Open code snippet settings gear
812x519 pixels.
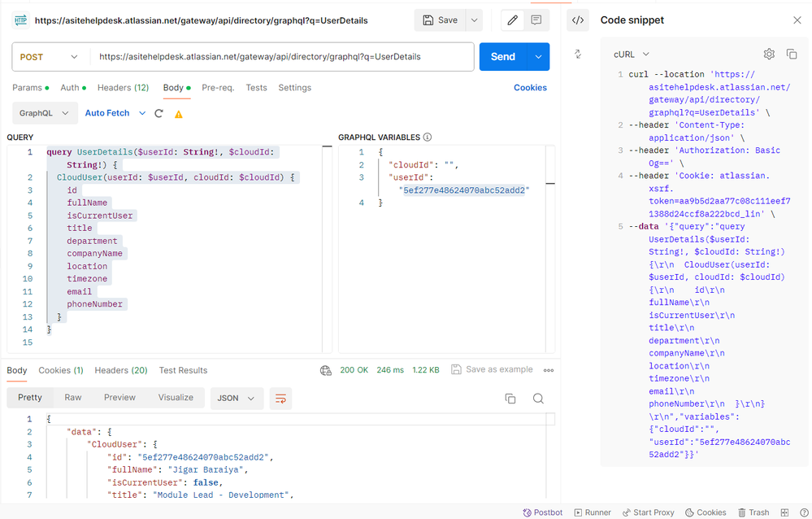click(x=769, y=54)
